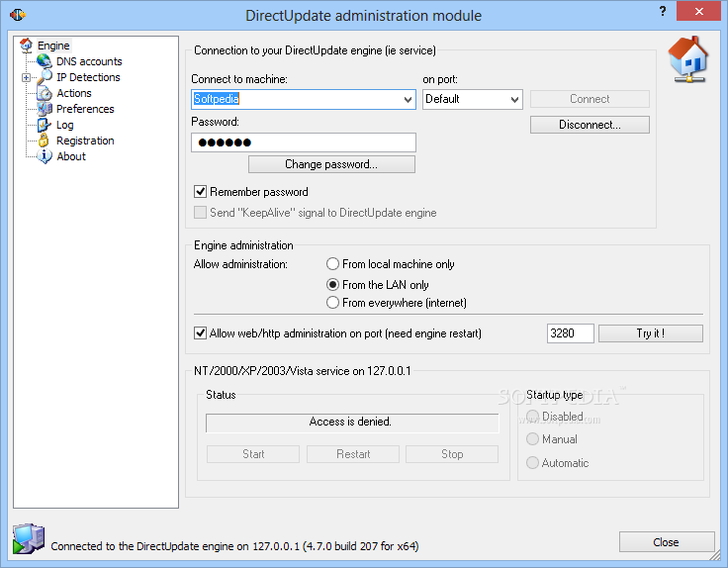Open Registration section

pyautogui.click(x=85, y=141)
